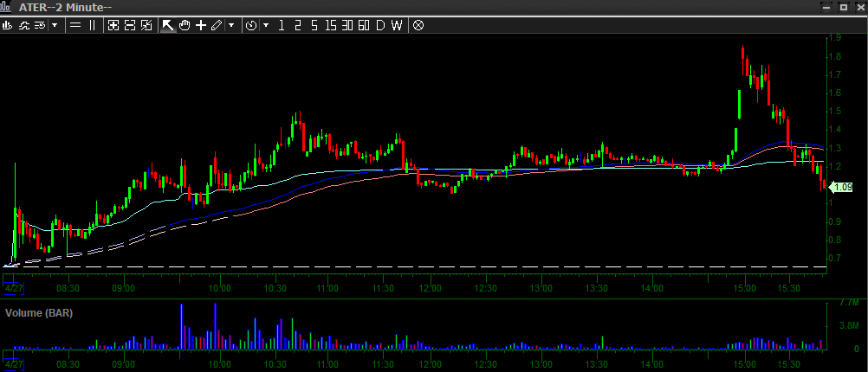Click the ATER--2 Minute-- window title
This screenshot has width=868, height=372.
(65, 7)
